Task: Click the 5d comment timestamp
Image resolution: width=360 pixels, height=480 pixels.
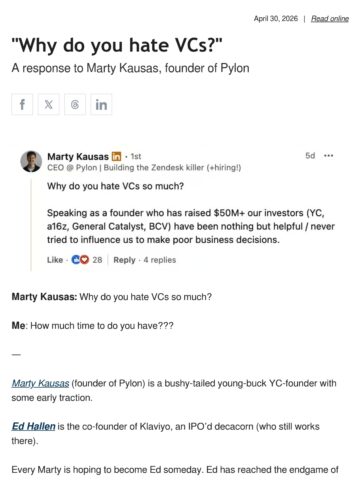Action: pyautogui.click(x=310, y=156)
